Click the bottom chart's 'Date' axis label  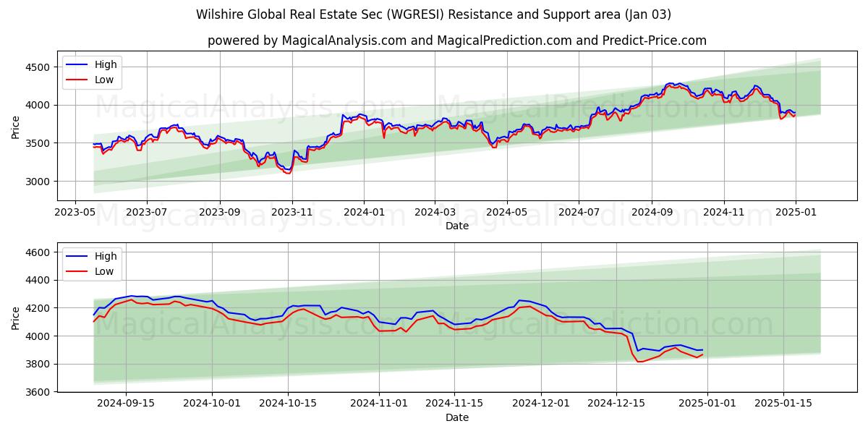coord(456,417)
